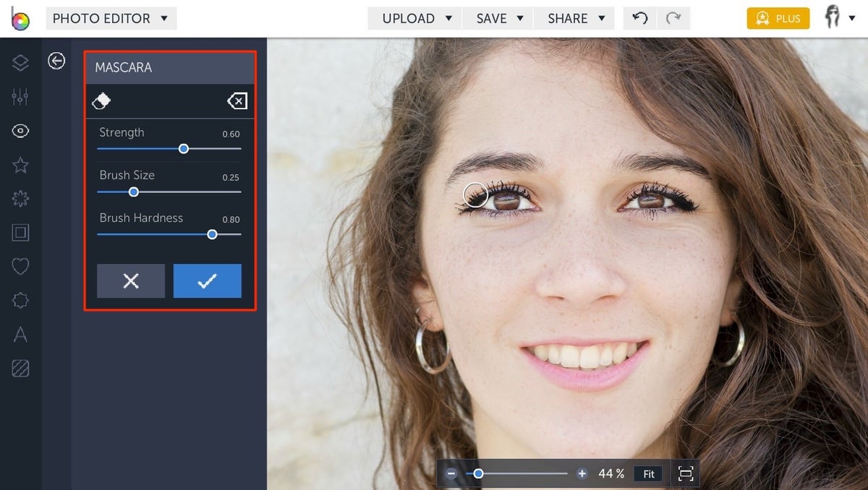
Task: Open the Upload menu
Action: 414,18
